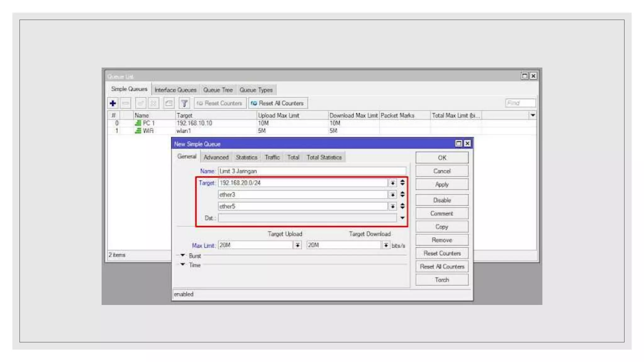This screenshot has height=362, width=644.
Task: Click the blue plus add queue icon
Action: tap(113, 103)
